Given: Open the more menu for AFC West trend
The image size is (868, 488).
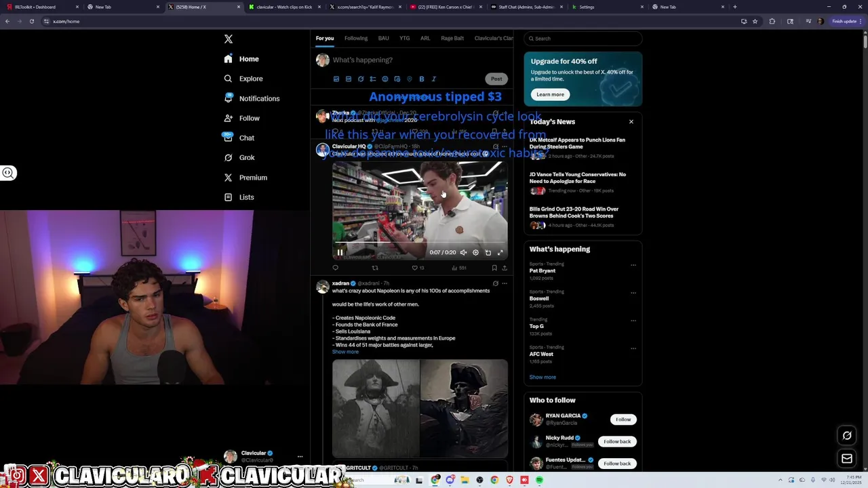Looking at the screenshot, I should click(x=633, y=348).
